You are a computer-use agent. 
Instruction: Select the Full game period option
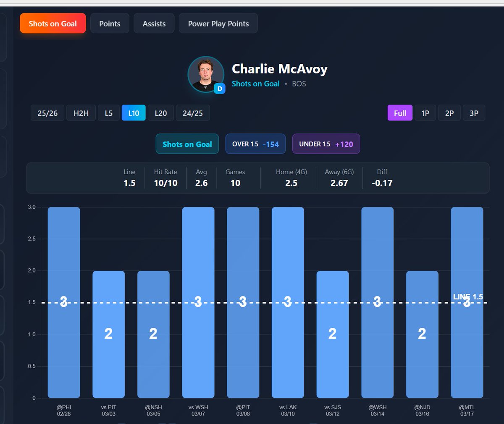(x=399, y=113)
